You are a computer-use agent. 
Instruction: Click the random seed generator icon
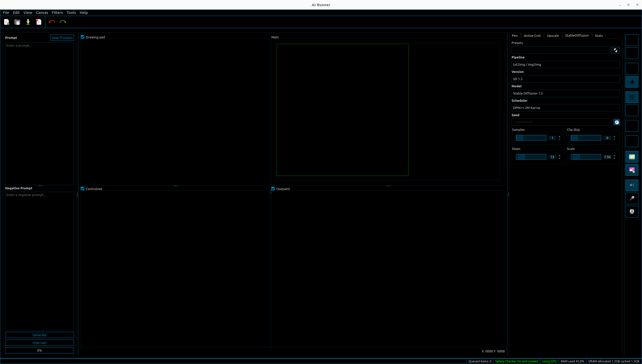pos(617,122)
